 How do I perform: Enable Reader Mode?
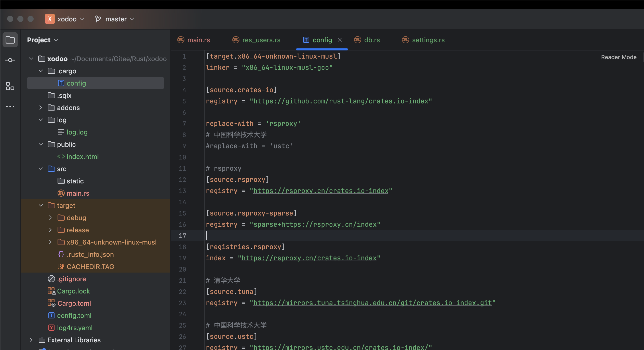(x=619, y=57)
